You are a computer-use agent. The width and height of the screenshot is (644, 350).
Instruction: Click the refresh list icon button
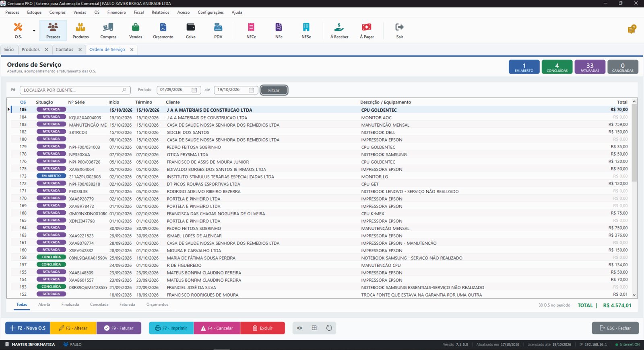click(x=329, y=328)
